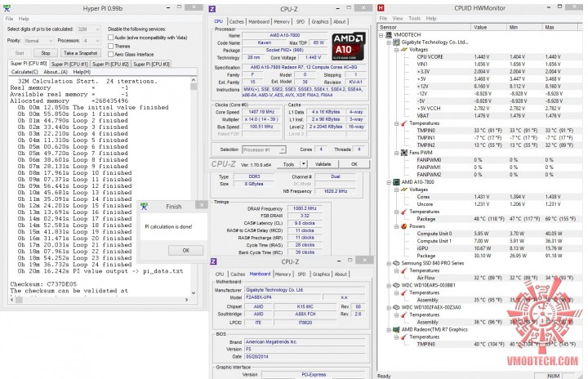Open the Hyper PI Help menu
This screenshot has height=379, width=588.
coord(24,19)
